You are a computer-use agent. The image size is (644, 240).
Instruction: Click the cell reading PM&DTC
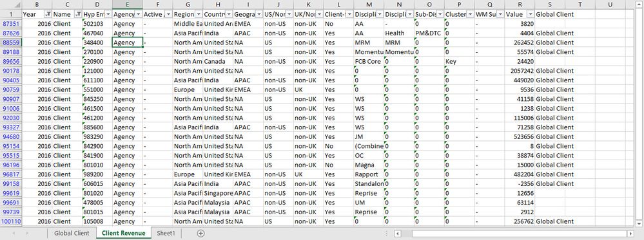pyautogui.click(x=429, y=33)
